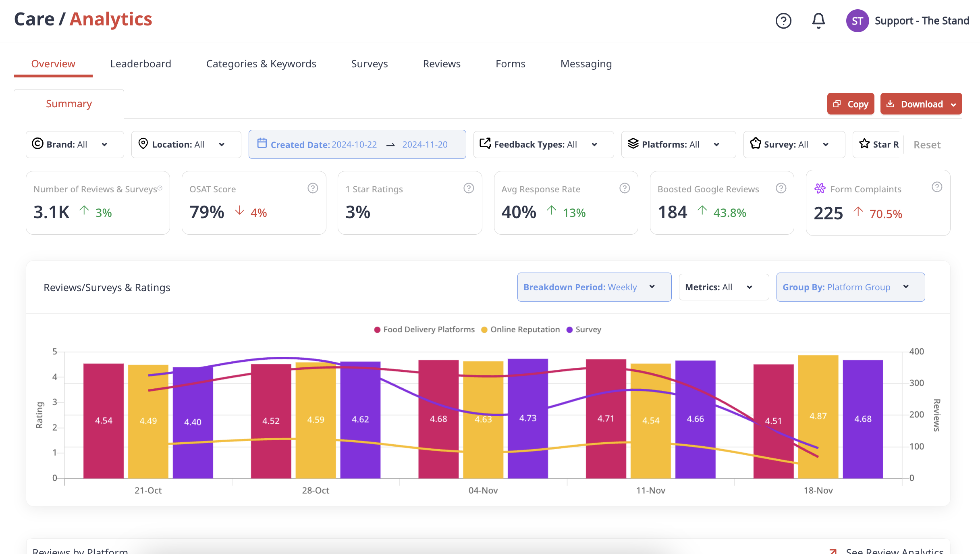Image resolution: width=980 pixels, height=554 pixels.
Task: Toggle Online Reputation legend series
Action: [520, 329]
